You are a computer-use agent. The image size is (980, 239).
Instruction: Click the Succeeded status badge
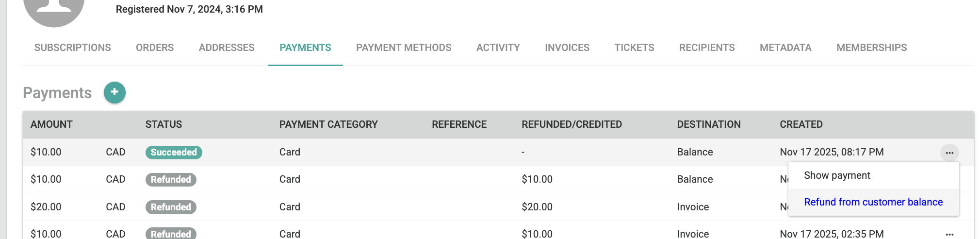(174, 152)
